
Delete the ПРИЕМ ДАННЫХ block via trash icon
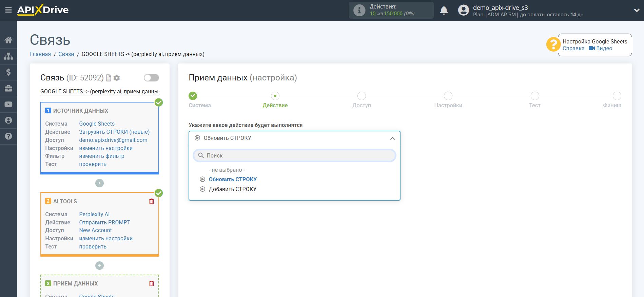point(152,283)
